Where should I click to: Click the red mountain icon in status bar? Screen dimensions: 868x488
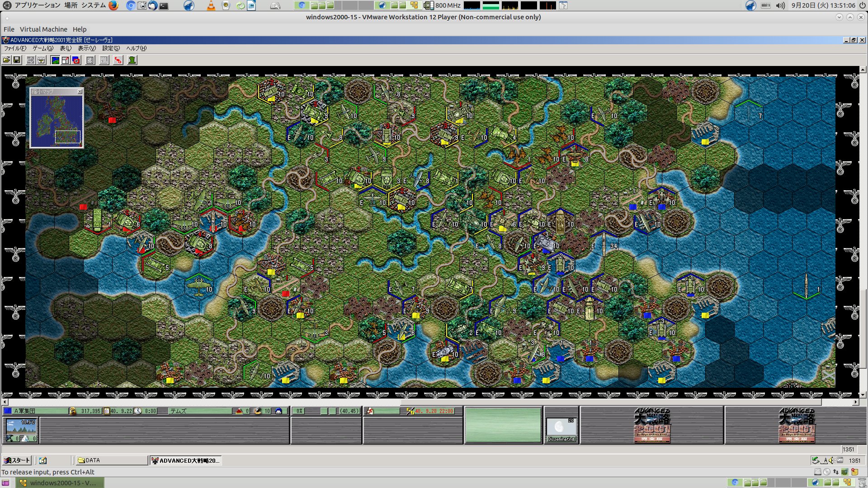239,411
